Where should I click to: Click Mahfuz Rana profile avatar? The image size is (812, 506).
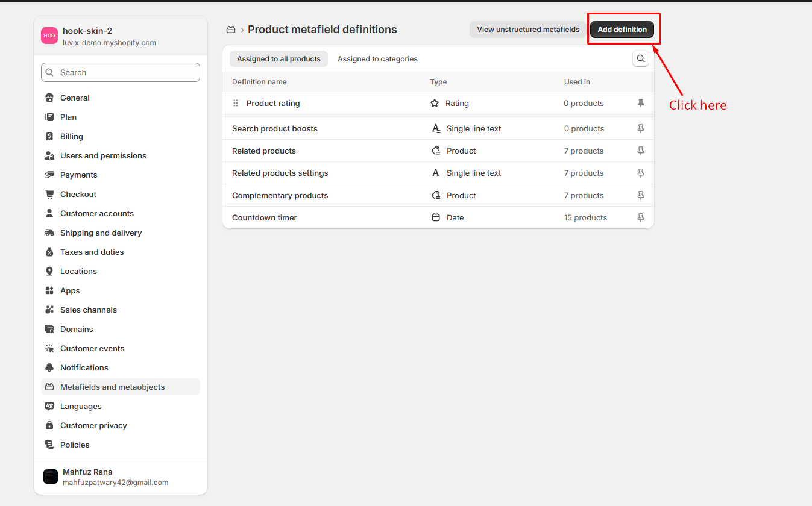point(51,476)
